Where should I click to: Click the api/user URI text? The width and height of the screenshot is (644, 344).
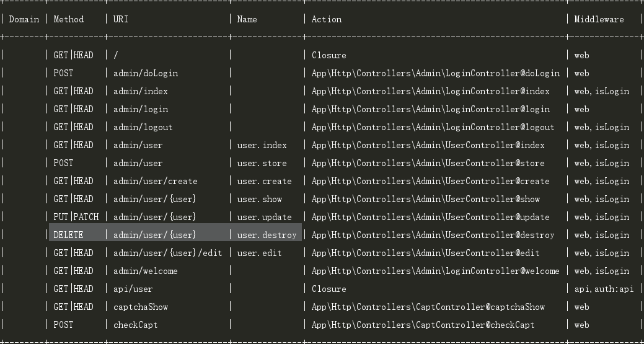[133, 289]
